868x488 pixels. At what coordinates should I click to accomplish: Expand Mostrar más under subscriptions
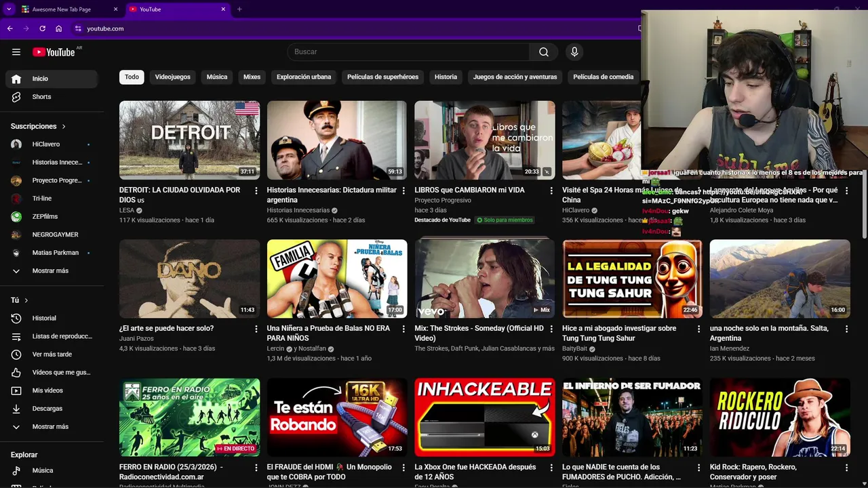[52, 271]
